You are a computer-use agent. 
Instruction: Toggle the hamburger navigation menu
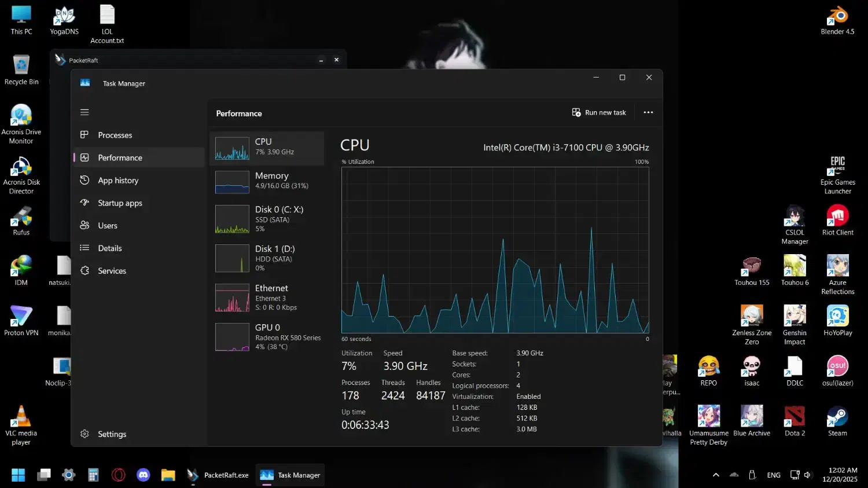[x=84, y=112]
